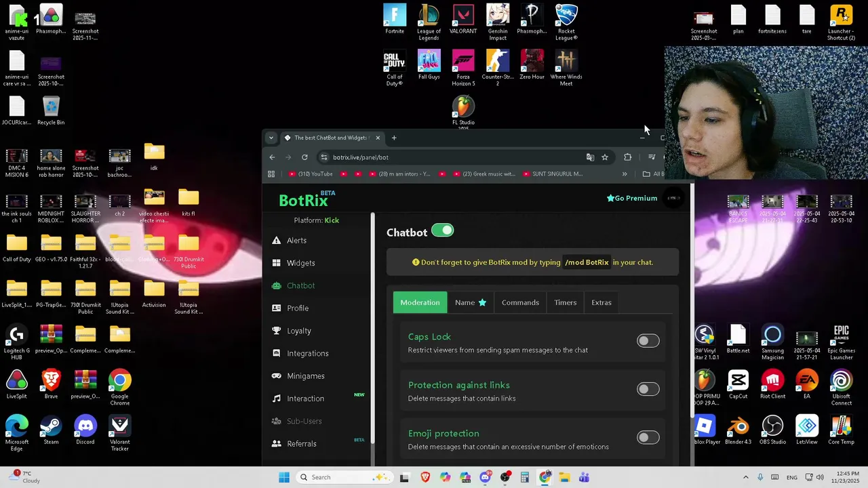Open the Calculator taskbar icon
Screen dimensions: 868x488
click(524, 477)
